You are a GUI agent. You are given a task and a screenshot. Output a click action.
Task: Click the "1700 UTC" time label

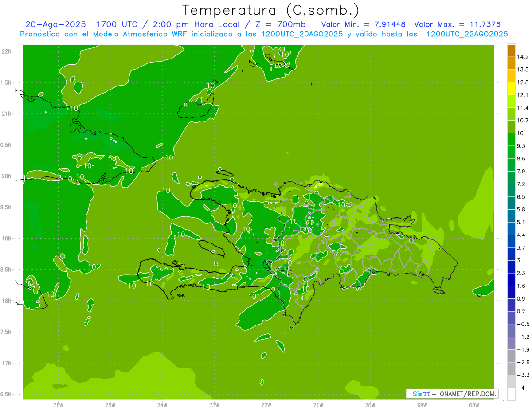(116, 24)
